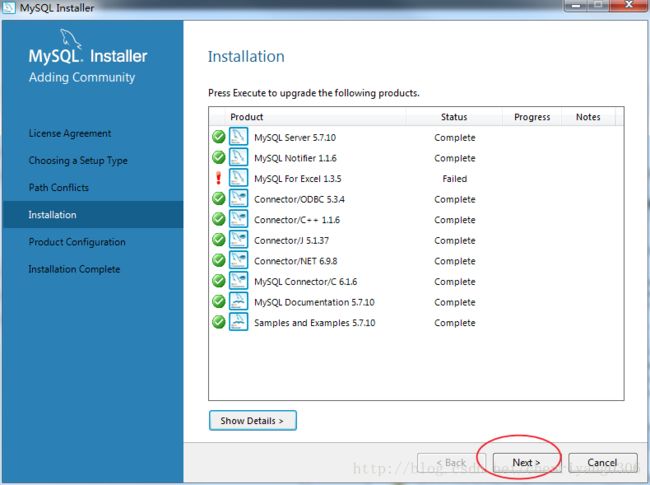Open the Path Conflicts step
The image size is (650, 485).
click(x=58, y=187)
